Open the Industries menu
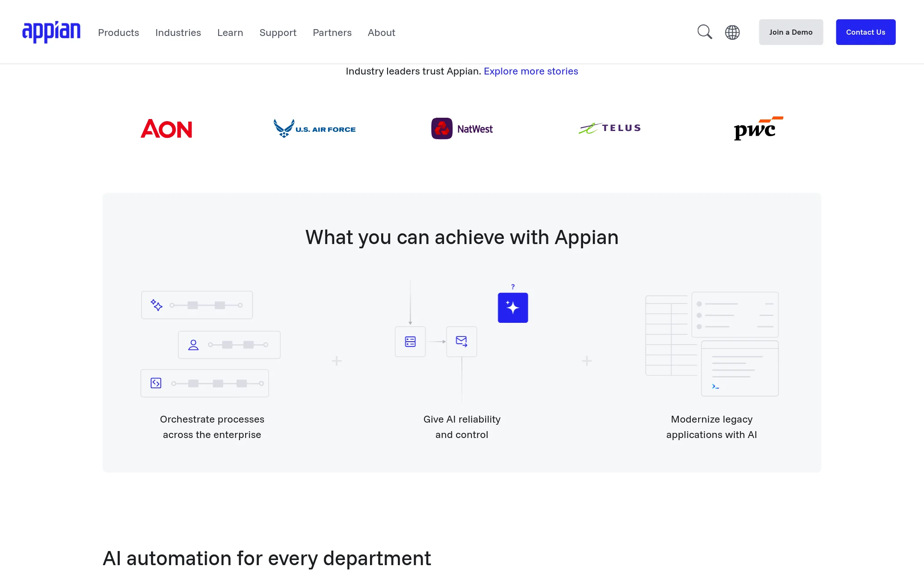Screen dimensions: 924x578 point(178,33)
